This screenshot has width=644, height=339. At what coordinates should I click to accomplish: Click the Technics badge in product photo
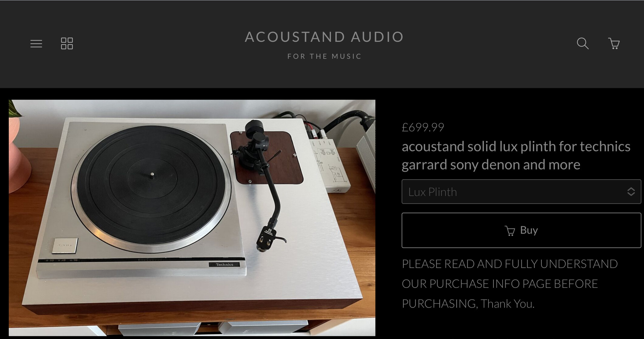click(224, 264)
